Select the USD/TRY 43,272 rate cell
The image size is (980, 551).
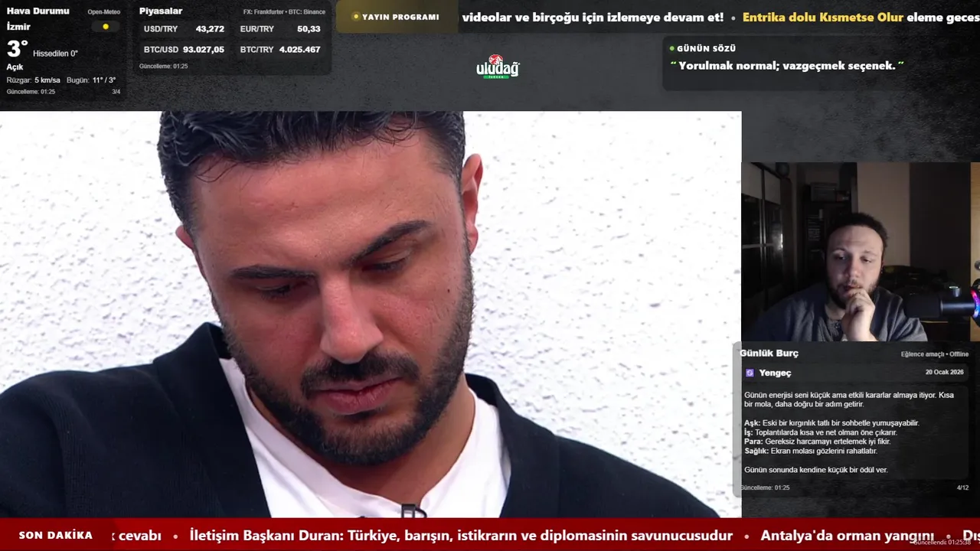pos(184,29)
